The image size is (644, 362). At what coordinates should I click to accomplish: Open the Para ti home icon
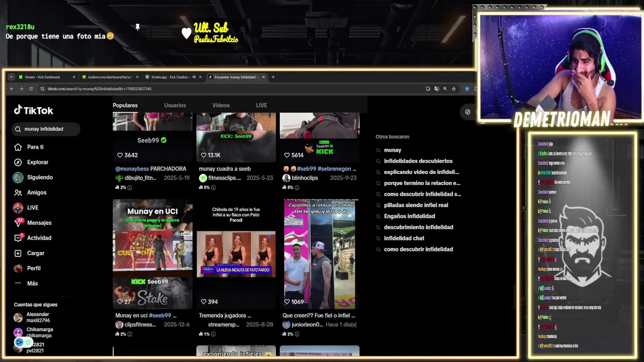18,147
